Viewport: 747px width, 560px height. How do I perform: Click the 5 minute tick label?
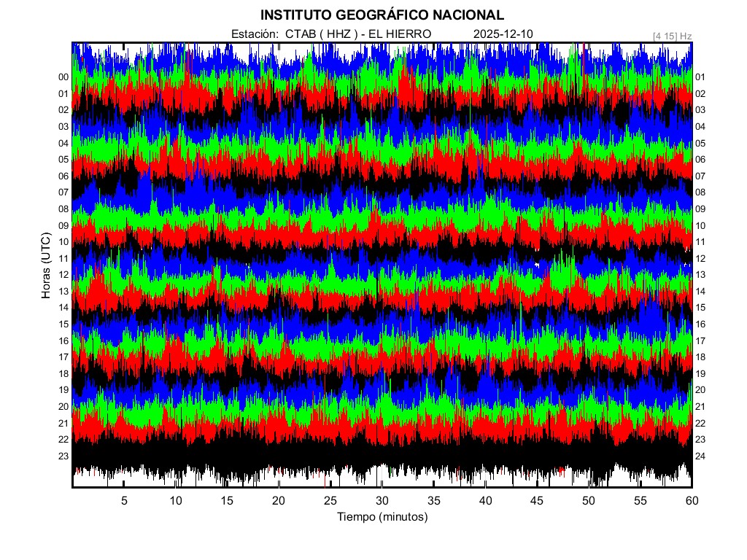pyautogui.click(x=124, y=501)
